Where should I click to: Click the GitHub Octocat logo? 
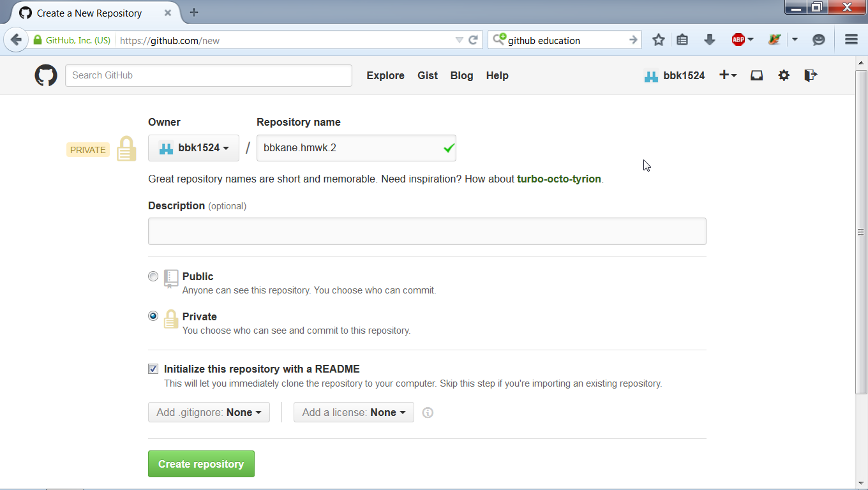point(45,75)
